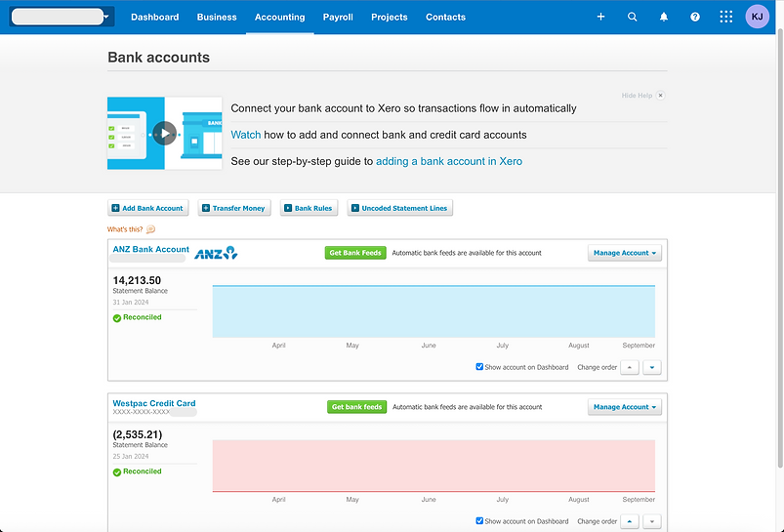Screen dimensions: 784x532
Task: Toggle Show account on Dashboard for Westpac
Action: coord(479,520)
